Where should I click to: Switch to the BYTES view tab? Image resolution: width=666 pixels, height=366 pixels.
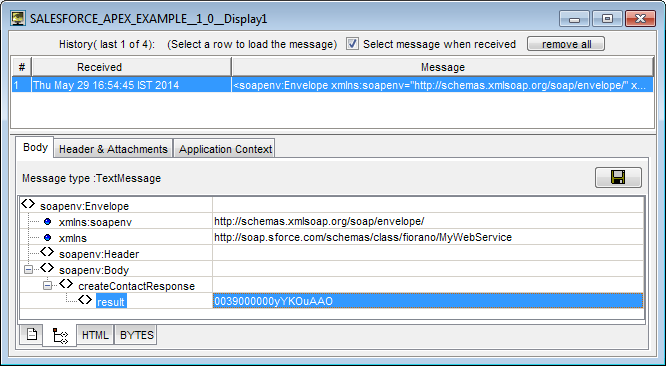136,335
